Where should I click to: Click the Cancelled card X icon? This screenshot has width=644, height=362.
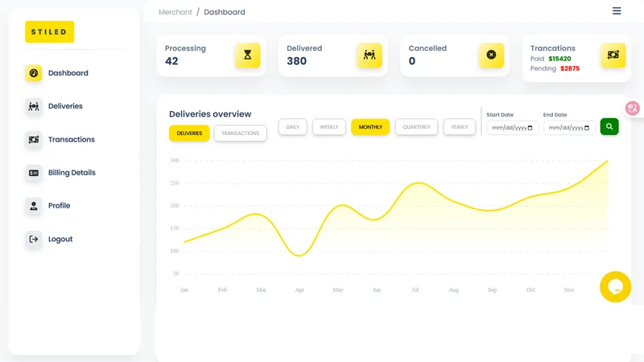(x=491, y=55)
